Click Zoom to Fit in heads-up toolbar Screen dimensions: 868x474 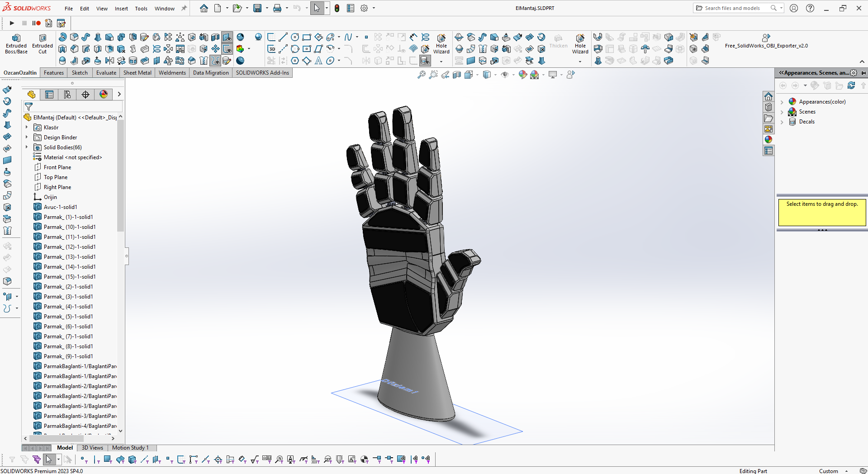422,75
